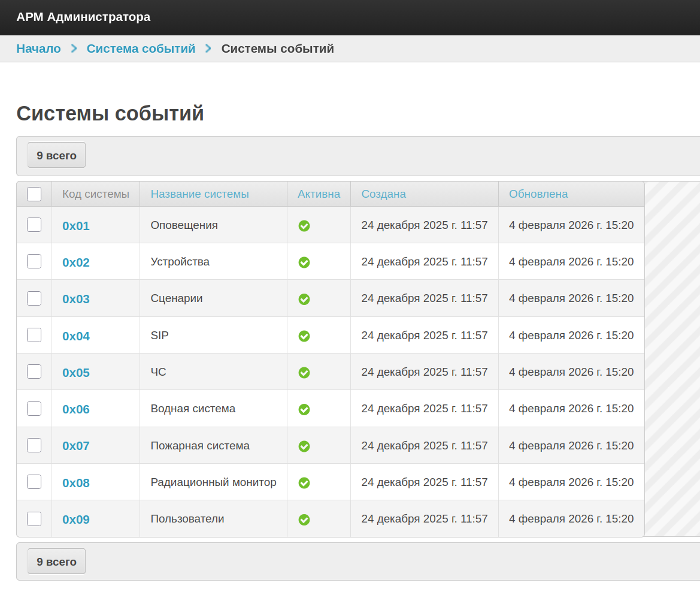Viewport: 700px width, 598px height.
Task: Click the active checkmark icon for Устройства
Action: pyautogui.click(x=304, y=262)
